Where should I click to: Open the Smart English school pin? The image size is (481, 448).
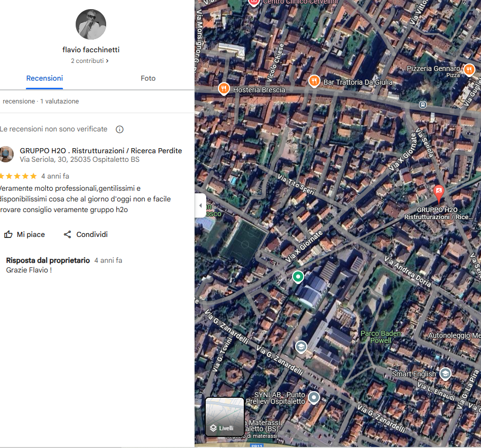[445, 373]
